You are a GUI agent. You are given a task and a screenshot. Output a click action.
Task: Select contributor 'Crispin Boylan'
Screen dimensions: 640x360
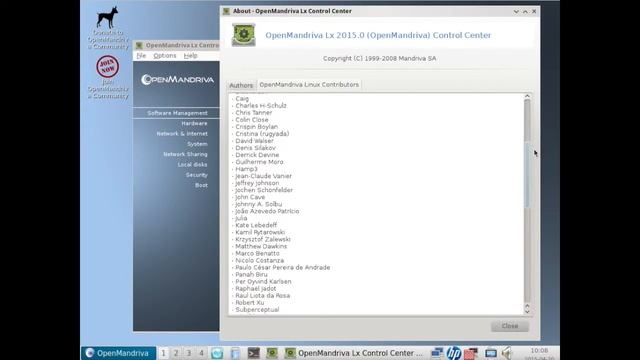click(x=256, y=127)
